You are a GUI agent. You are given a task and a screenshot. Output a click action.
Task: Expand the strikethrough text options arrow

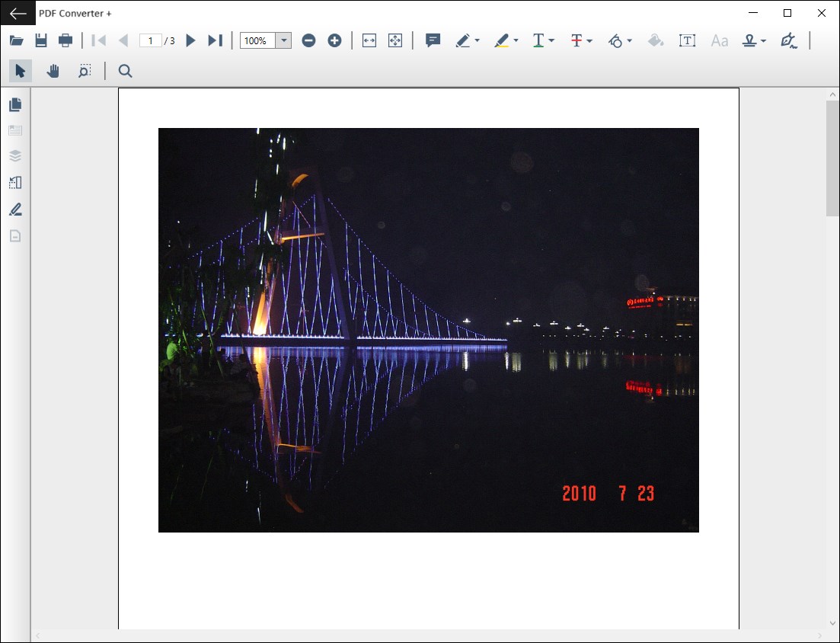[x=589, y=40]
